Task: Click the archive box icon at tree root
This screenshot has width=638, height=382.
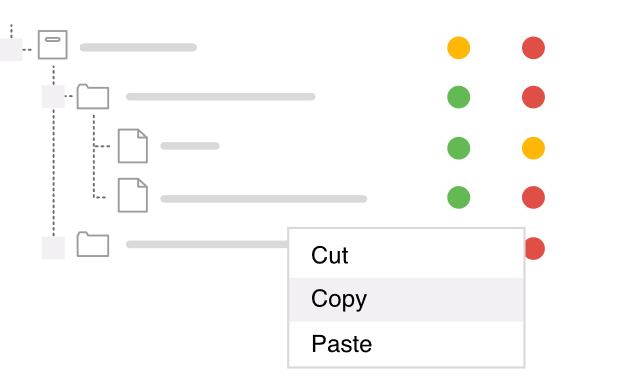Action: [52, 45]
